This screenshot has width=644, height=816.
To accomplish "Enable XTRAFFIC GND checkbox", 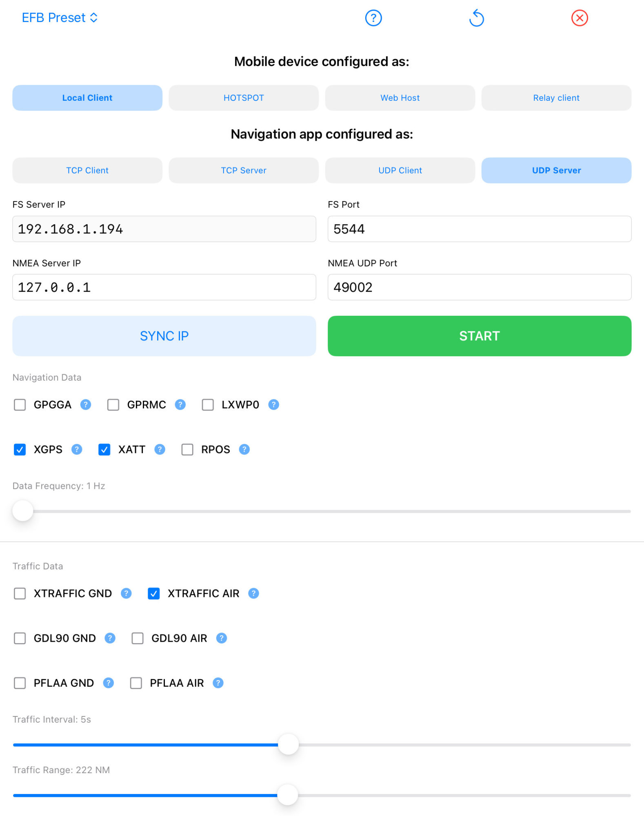I will point(20,594).
